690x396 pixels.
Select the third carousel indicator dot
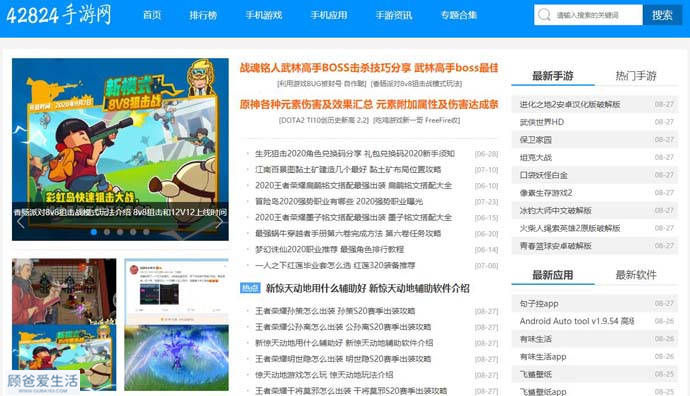click(x=120, y=232)
